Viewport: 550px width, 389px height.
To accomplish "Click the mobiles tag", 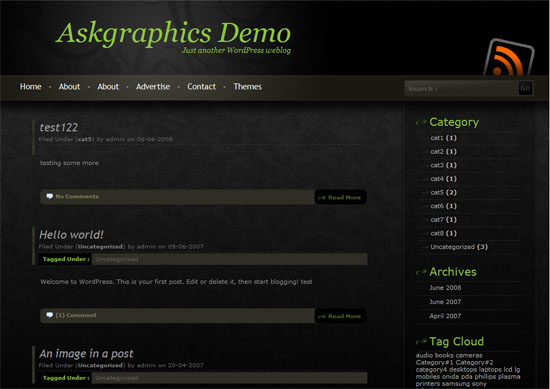I will click(428, 376).
